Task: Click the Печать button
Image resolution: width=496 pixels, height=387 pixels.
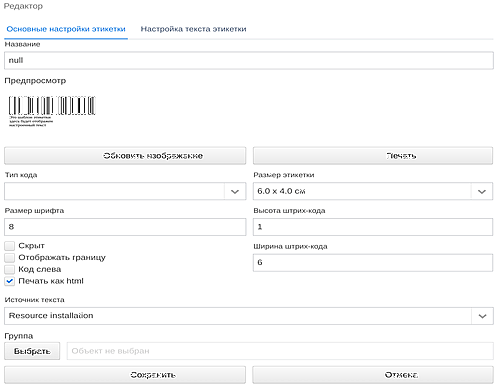Action: coord(373,156)
